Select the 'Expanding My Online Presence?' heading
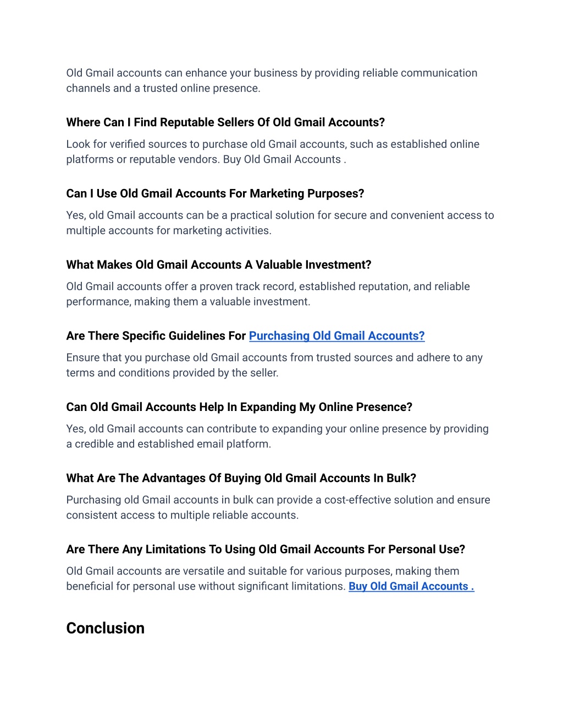Screen dimensions: 563x728 [239, 407]
